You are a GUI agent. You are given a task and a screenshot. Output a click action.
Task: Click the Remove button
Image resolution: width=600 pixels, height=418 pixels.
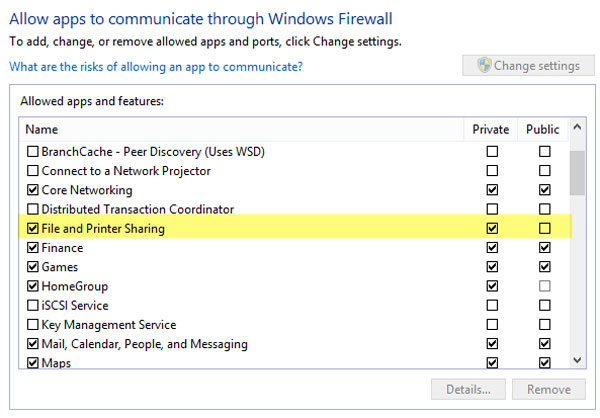point(549,390)
